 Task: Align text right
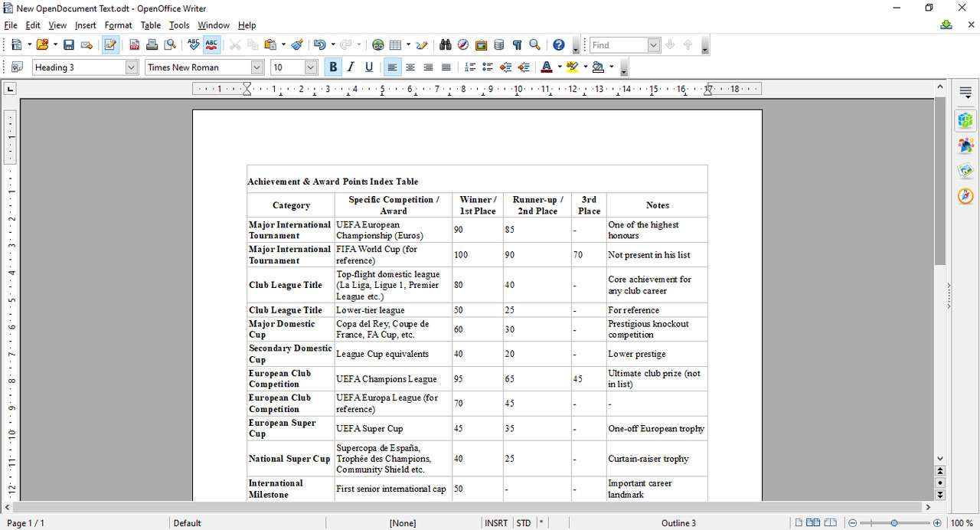point(428,67)
